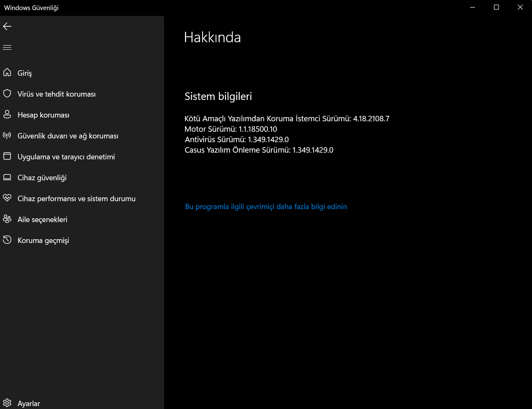
Task: Click the Antivirüs Sürümü line
Action: (x=236, y=140)
